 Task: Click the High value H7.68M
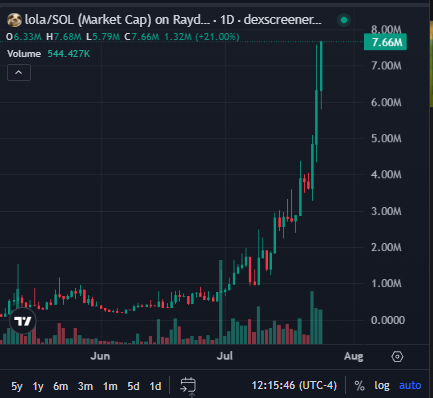(x=64, y=37)
